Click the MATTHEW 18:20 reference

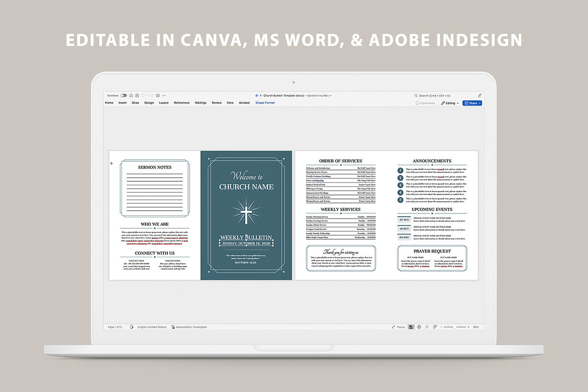(x=246, y=262)
